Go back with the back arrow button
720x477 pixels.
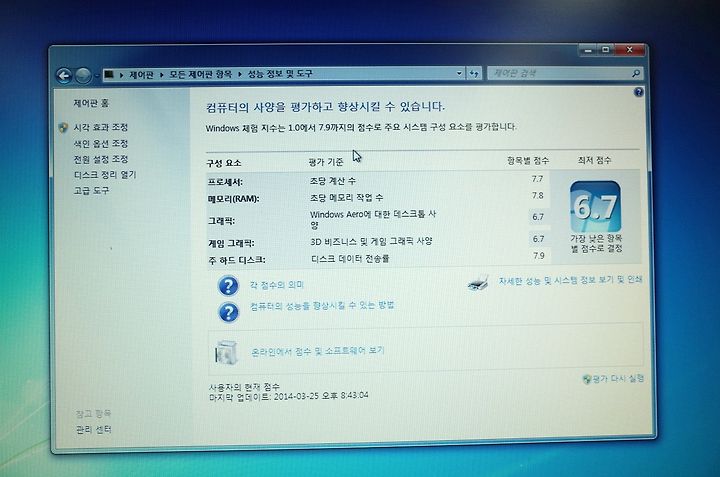click(64, 76)
